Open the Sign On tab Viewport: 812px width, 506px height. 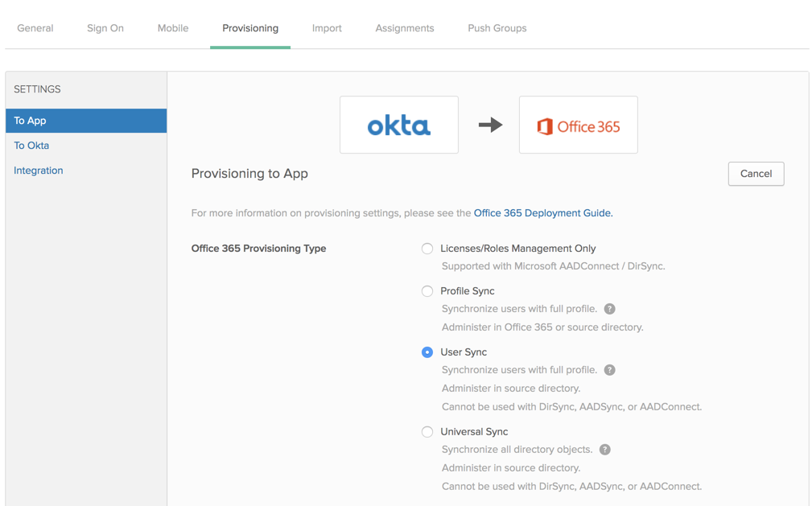point(105,28)
